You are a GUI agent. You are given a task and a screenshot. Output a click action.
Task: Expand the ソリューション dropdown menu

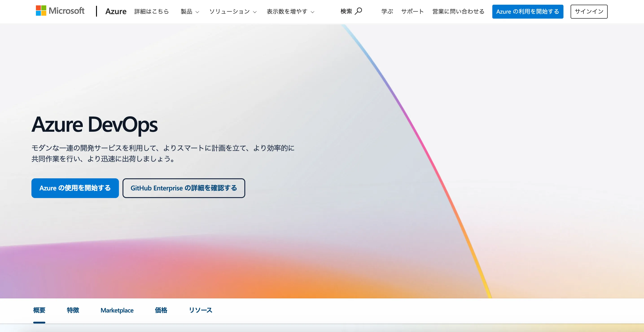(233, 11)
